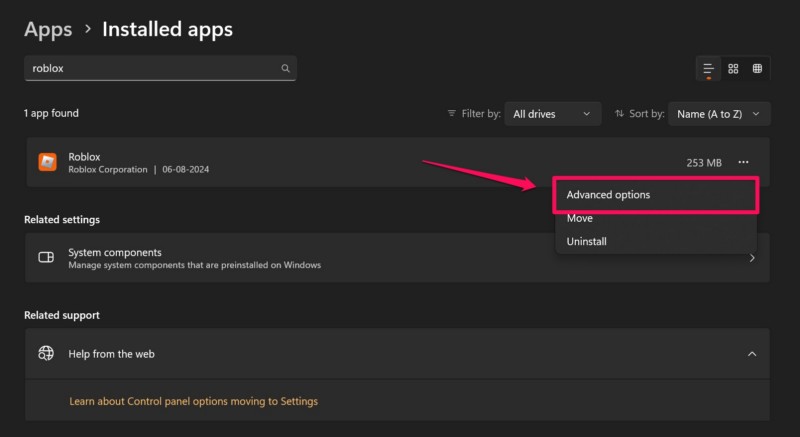
Task: Go back to Apps breadcrumb
Action: 48,29
